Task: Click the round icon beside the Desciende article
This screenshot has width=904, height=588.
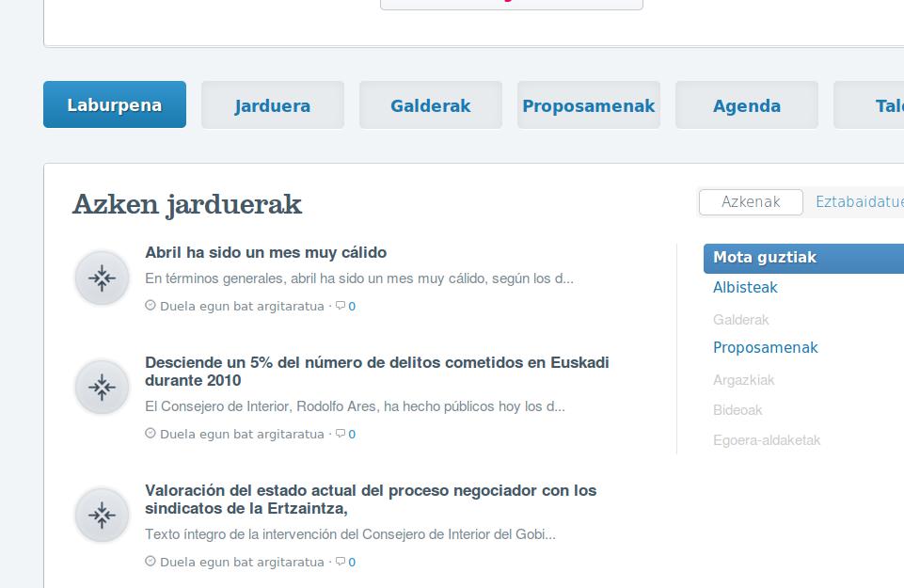Action: coord(102,387)
